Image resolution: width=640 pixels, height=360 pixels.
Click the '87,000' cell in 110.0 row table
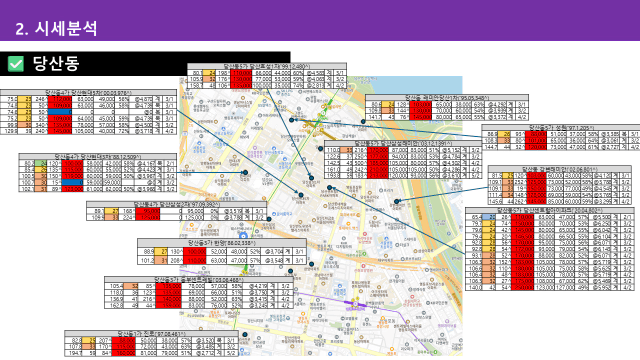(x=398, y=150)
